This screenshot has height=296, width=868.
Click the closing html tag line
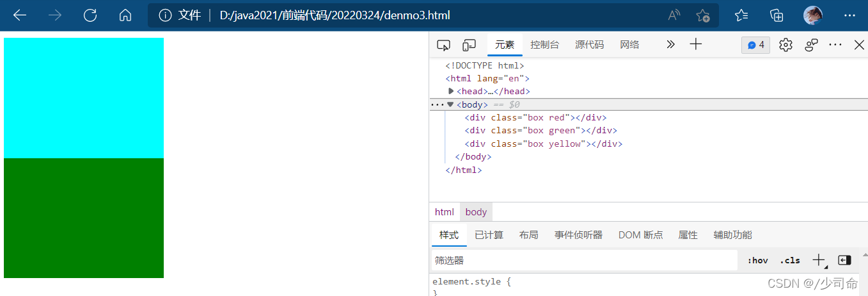click(464, 170)
